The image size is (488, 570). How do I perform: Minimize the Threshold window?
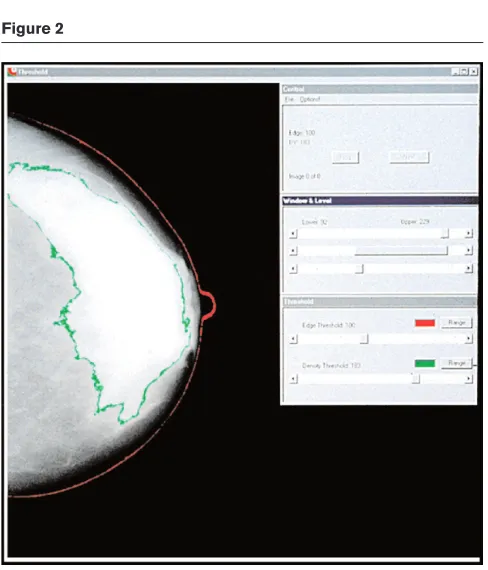click(x=455, y=72)
